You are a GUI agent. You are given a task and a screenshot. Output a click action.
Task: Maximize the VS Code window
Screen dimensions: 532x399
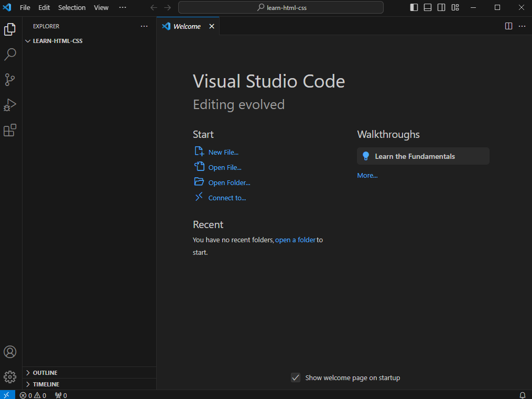tap(497, 7)
